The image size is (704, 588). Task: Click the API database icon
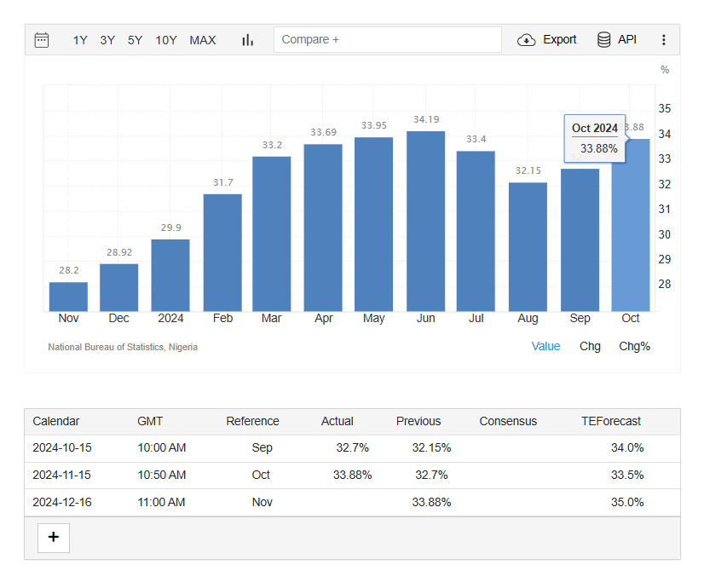click(x=604, y=39)
